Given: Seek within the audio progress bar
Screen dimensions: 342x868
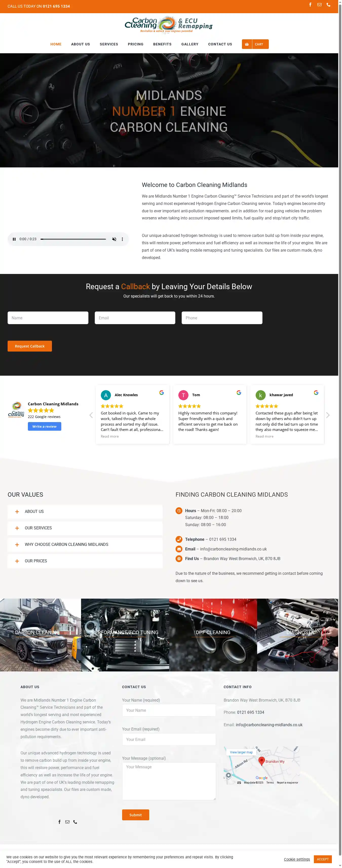Looking at the screenshot, I should (73, 239).
